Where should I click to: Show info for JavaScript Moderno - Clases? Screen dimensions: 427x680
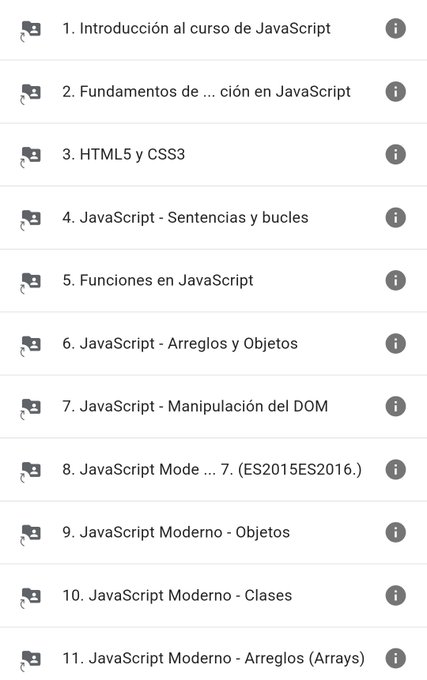(395, 595)
